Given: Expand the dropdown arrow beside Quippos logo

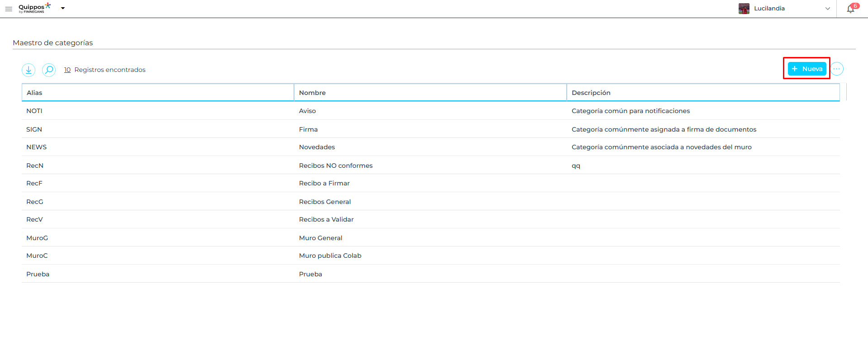Looking at the screenshot, I should coord(63,8).
